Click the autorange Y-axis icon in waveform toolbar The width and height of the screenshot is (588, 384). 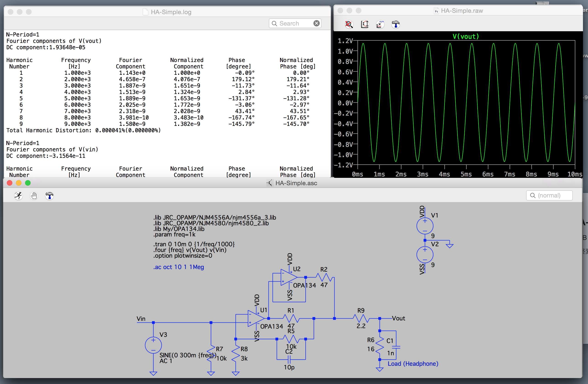point(364,24)
